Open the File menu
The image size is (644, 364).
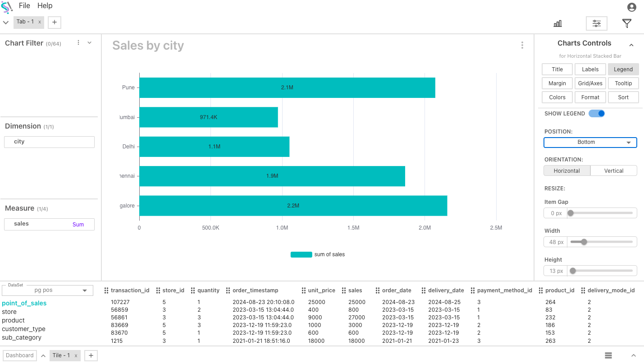pyautogui.click(x=24, y=6)
